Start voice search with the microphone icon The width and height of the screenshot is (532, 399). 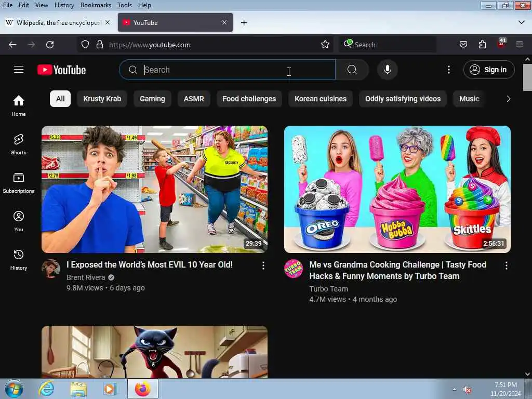tap(387, 70)
